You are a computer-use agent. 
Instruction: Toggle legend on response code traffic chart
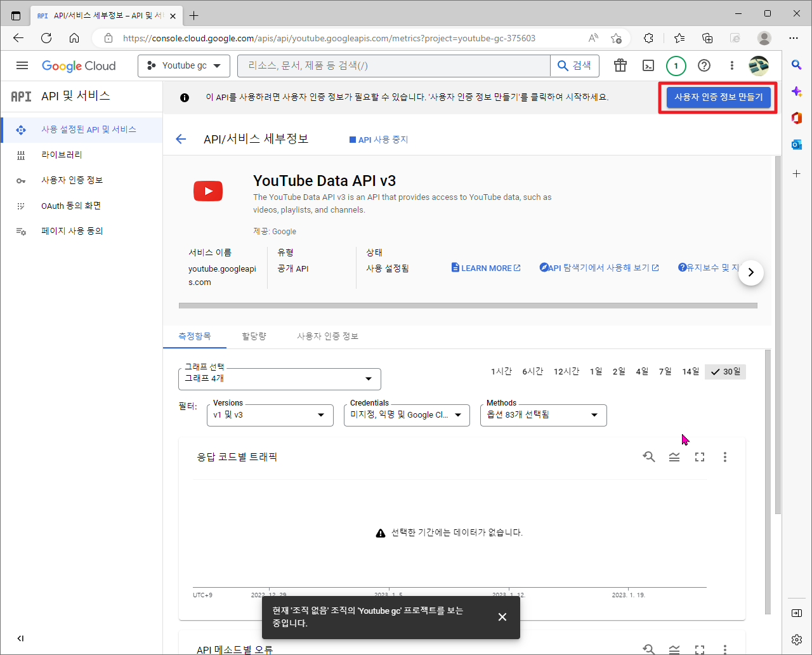[674, 457]
